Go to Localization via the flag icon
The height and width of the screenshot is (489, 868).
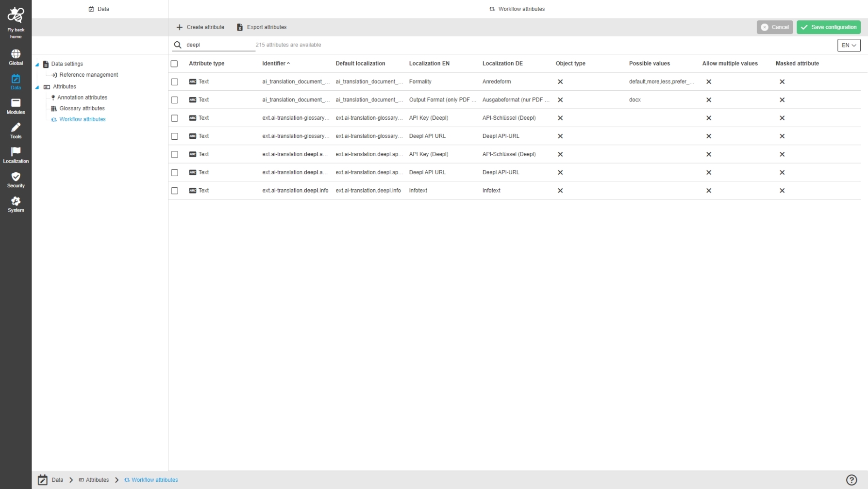(16, 155)
